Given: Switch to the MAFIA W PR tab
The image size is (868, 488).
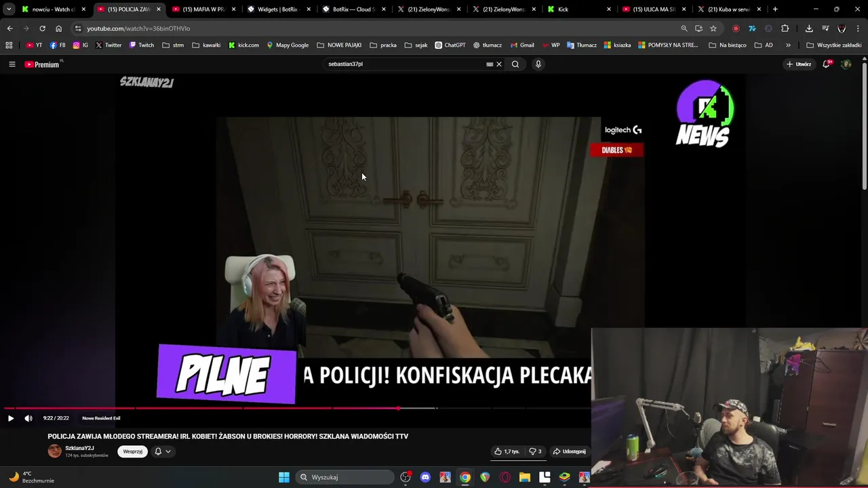Looking at the screenshot, I should point(203,9).
